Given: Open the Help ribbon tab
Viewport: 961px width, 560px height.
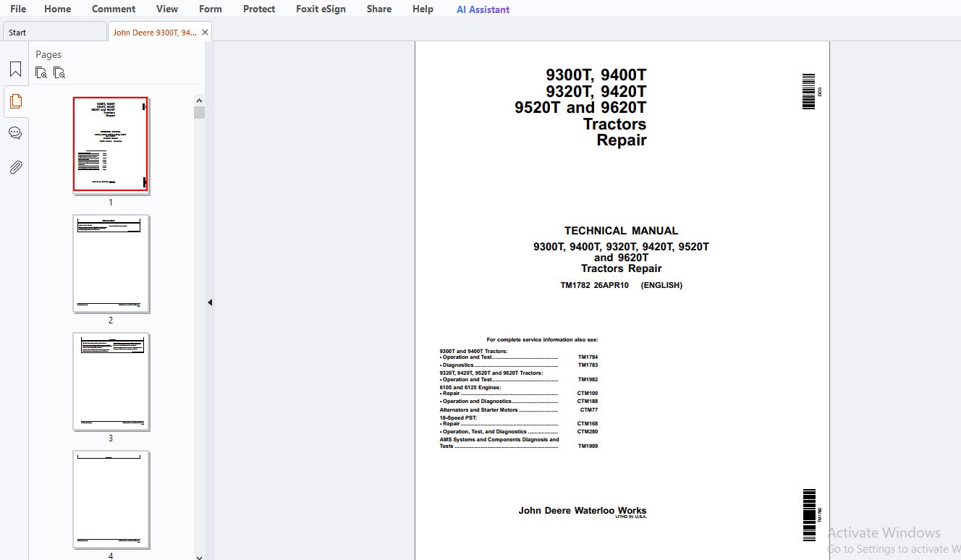Looking at the screenshot, I should [423, 9].
